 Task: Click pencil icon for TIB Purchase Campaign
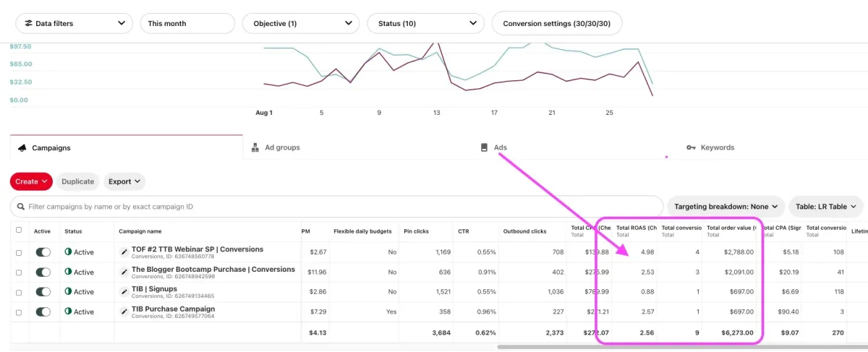click(124, 311)
